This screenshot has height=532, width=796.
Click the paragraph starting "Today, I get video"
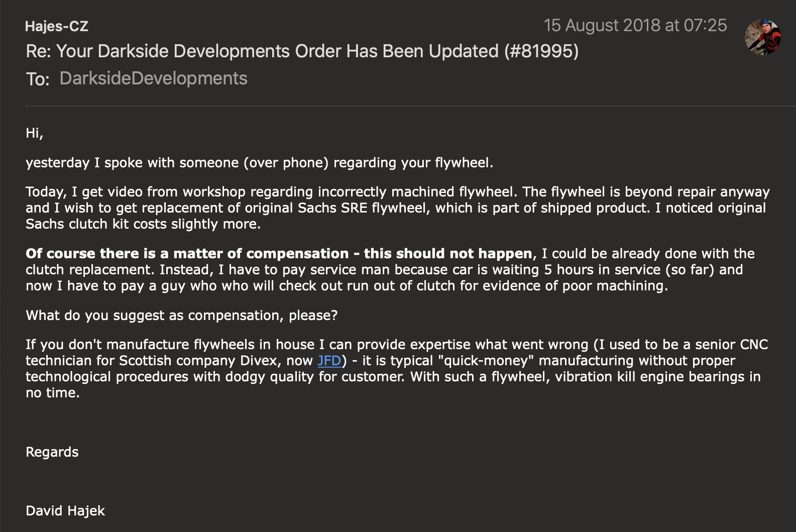tap(397, 208)
